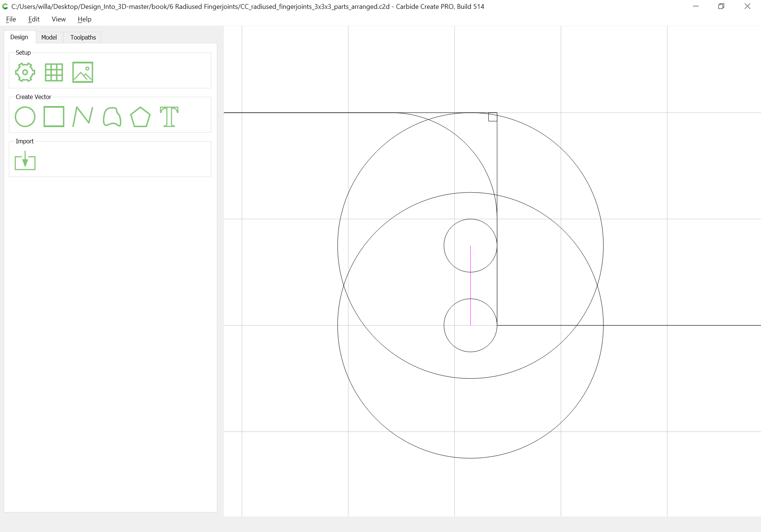
Task: Select the Text vector tool
Action: point(169,117)
